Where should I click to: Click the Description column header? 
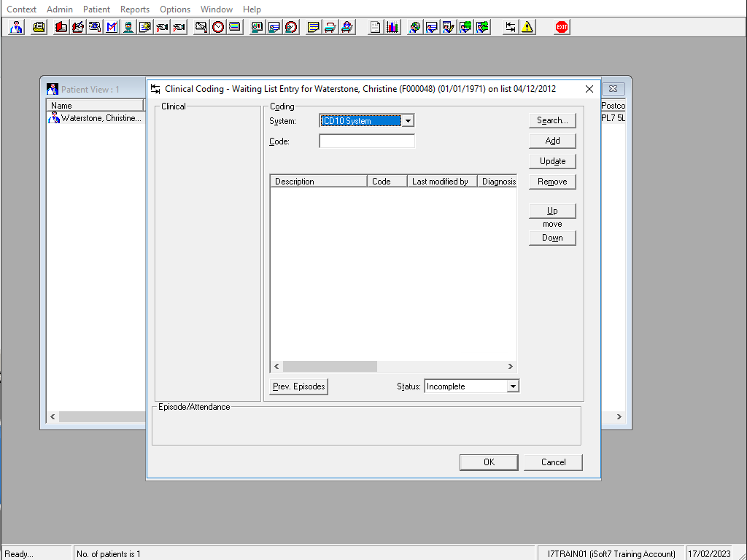[x=319, y=182]
